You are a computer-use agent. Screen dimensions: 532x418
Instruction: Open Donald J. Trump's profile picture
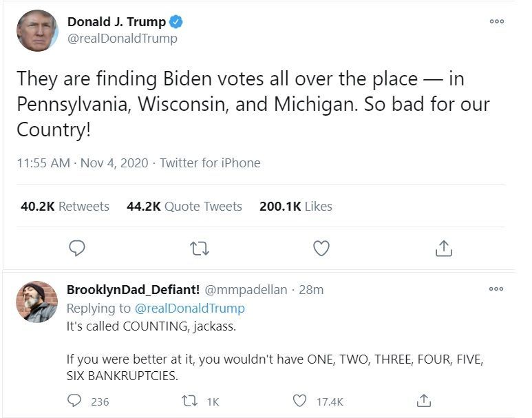click(37, 30)
